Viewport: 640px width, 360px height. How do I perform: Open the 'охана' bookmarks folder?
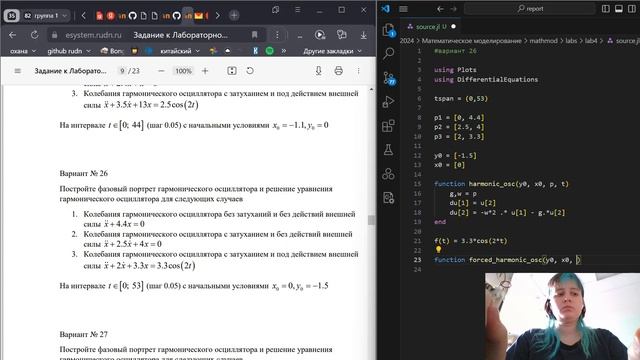(22, 51)
